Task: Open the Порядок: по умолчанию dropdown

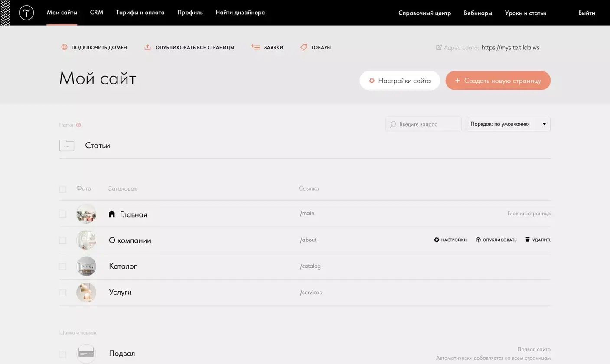Action: coord(508,124)
